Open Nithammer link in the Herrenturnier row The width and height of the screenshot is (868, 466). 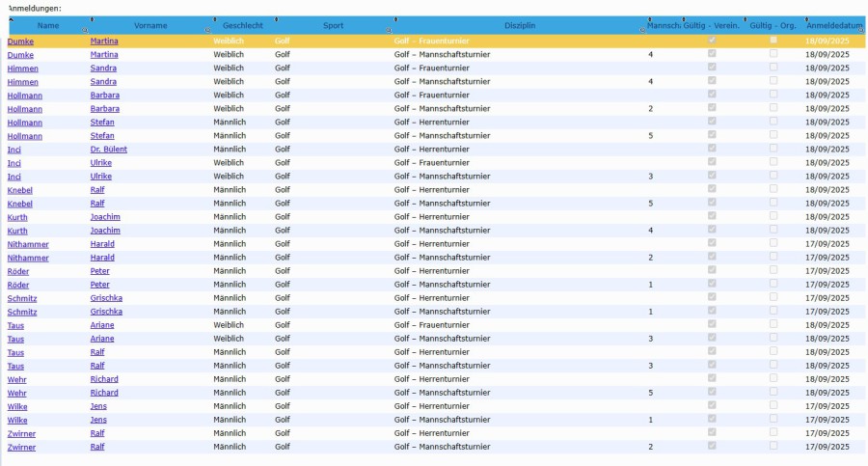[x=28, y=244]
